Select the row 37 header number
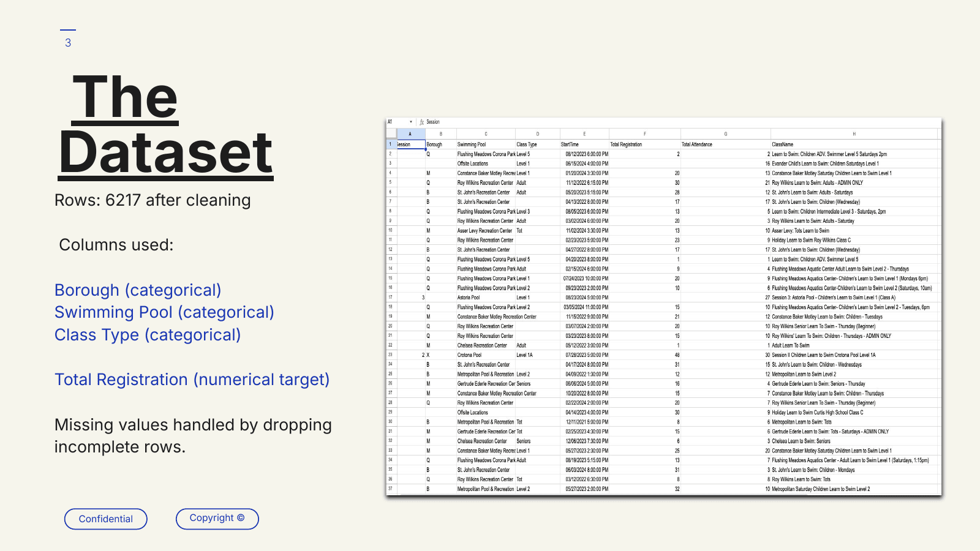980x551 pixels. [391, 489]
